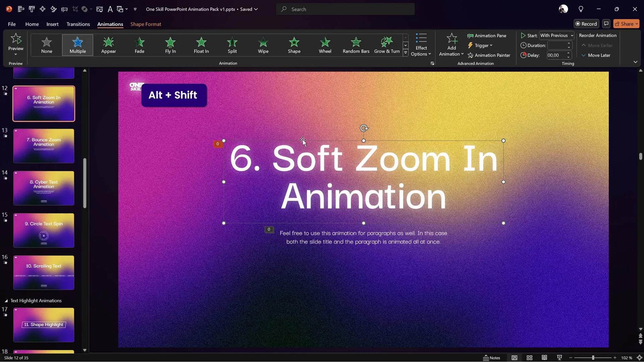Open the Start With Previous dropdown
Viewport: 644px width, 362px height.
click(x=556, y=36)
